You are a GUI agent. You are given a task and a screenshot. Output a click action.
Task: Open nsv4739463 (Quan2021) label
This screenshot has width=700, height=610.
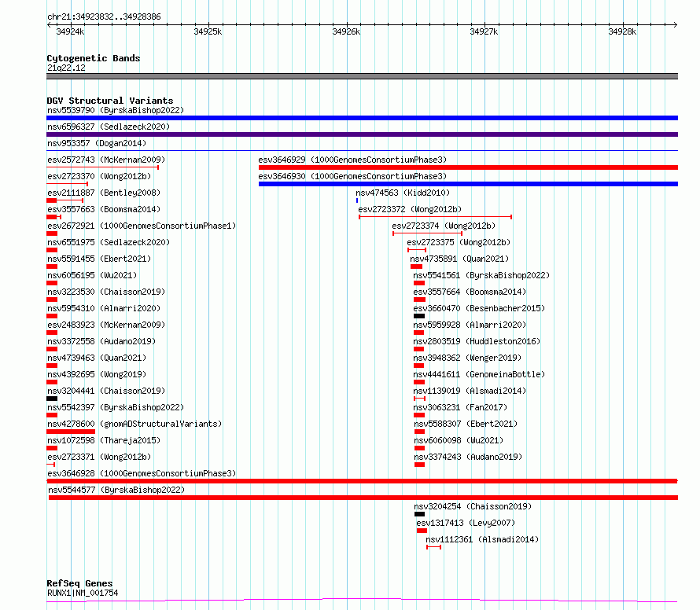97,358
